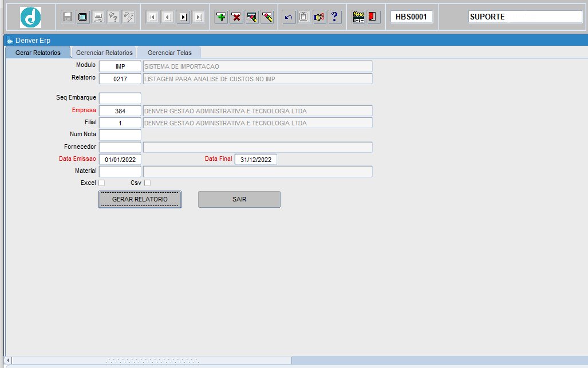Click the Data Emissao date field

120,159
